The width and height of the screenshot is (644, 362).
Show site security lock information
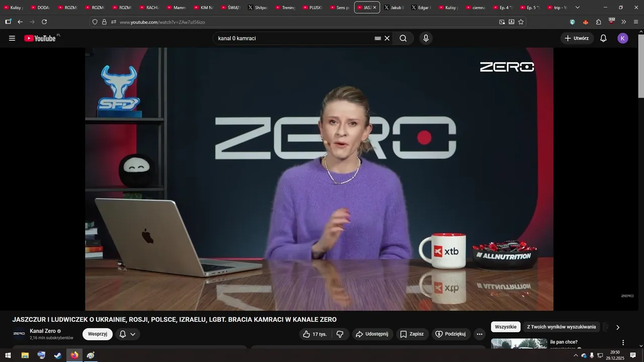pos(104,22)
